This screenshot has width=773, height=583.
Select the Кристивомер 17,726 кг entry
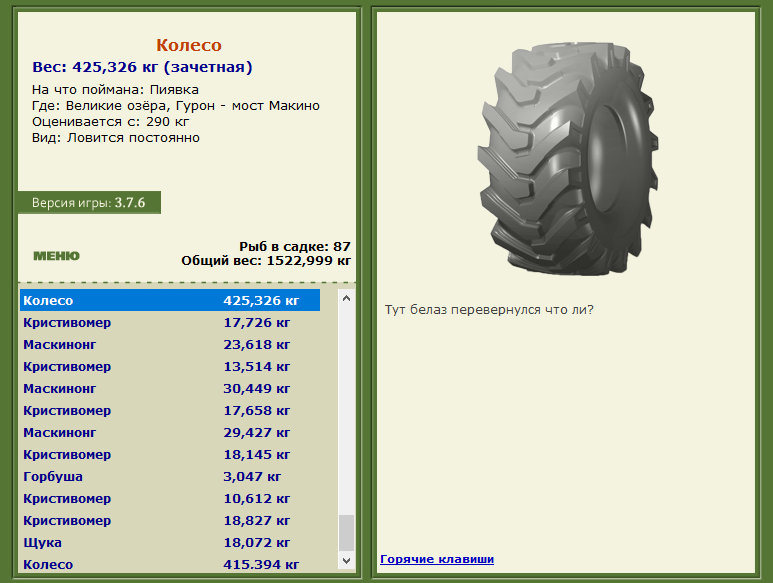170,322
